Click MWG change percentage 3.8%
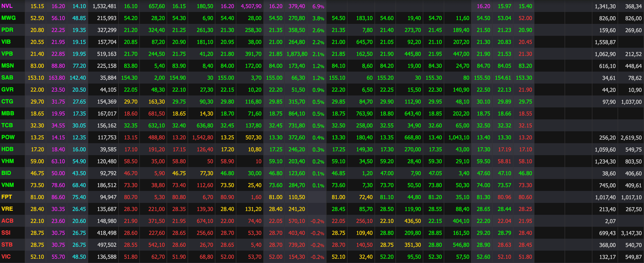 pos(318,18)
